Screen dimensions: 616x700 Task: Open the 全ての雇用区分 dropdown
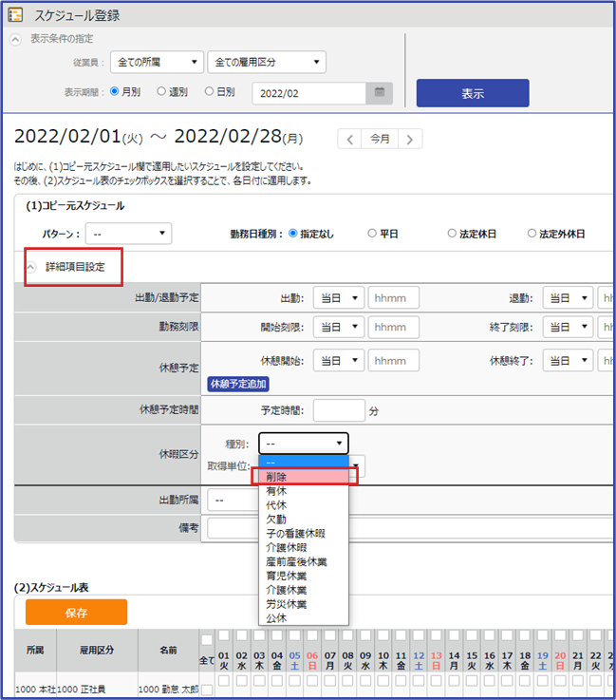(267, 62)
